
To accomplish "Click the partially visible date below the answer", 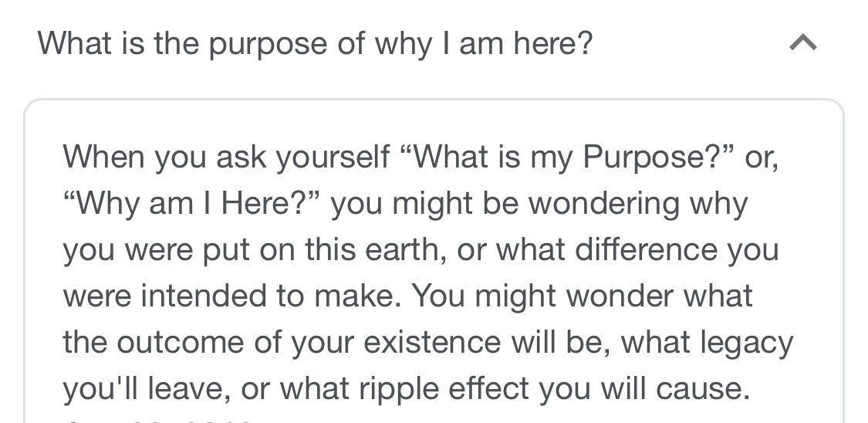I will pos(157,420).
